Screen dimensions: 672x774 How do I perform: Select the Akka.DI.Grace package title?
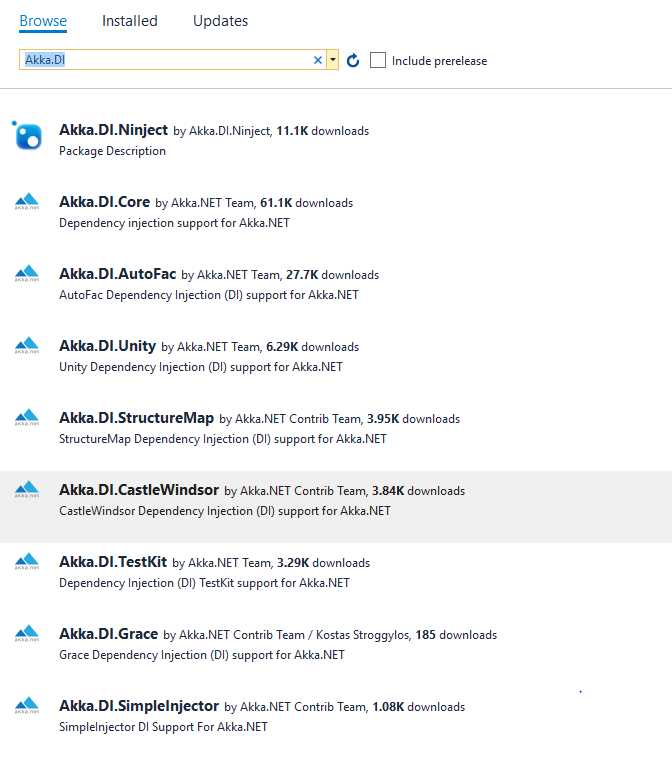(x=109, y=634)
